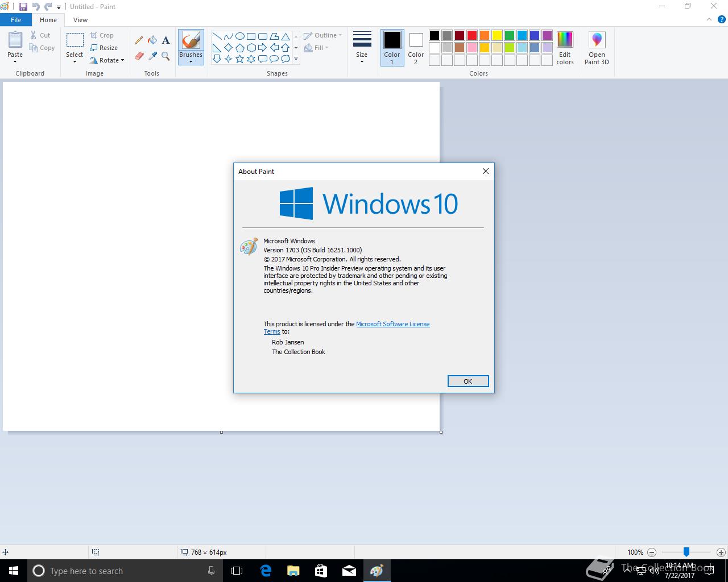Collapse the ribbon using the chevron
The width and height of the screenshot is (728, 582).
pyautogui.click(x=709, y=19)
